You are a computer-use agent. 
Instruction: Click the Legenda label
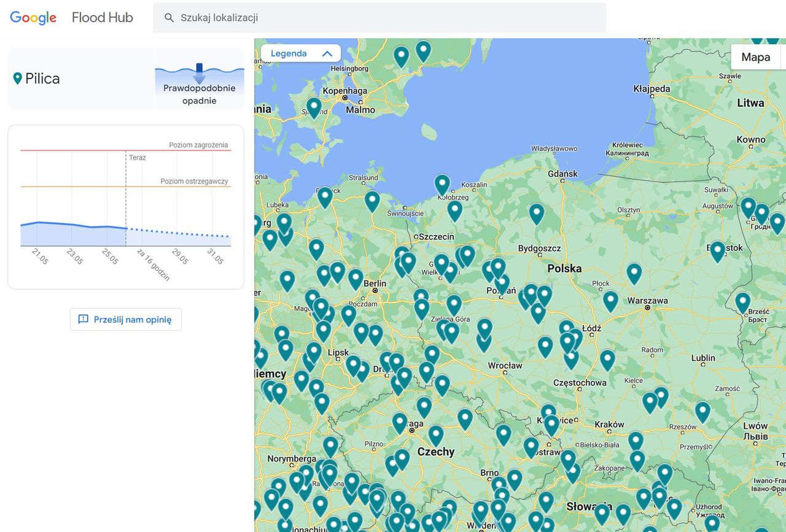(x=289, y=53)
